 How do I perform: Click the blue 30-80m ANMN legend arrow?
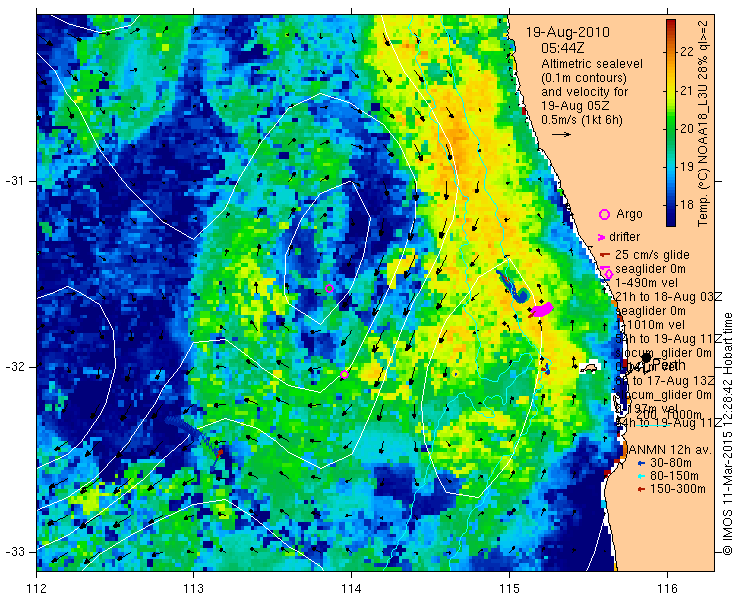640,463
